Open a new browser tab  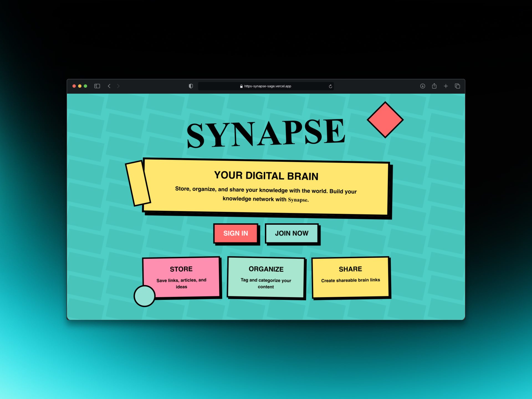pyautogui.click(x=446, y=86)
